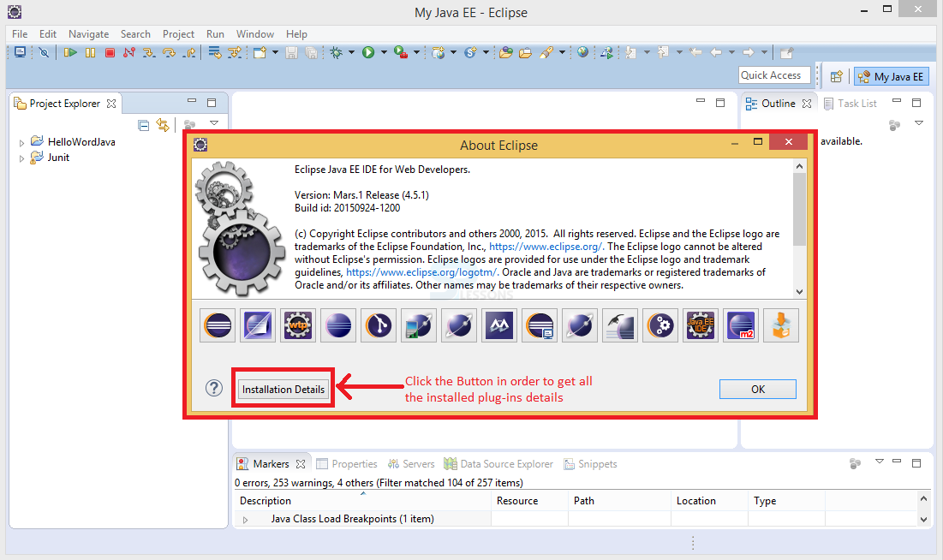Click the mountain peaks plug-in icon
Image resolution: width=943 pixels, height=560 pixels.
[x=499, y=325]
